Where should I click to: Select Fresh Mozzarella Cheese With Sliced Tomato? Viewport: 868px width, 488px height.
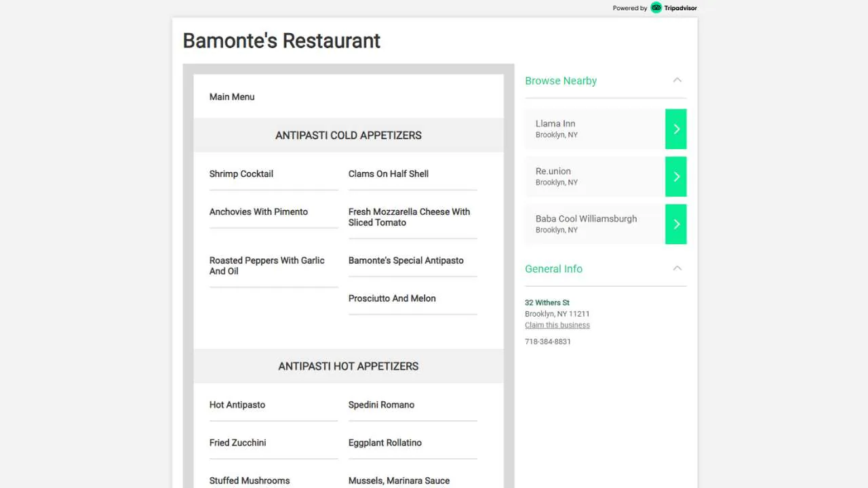409,218
